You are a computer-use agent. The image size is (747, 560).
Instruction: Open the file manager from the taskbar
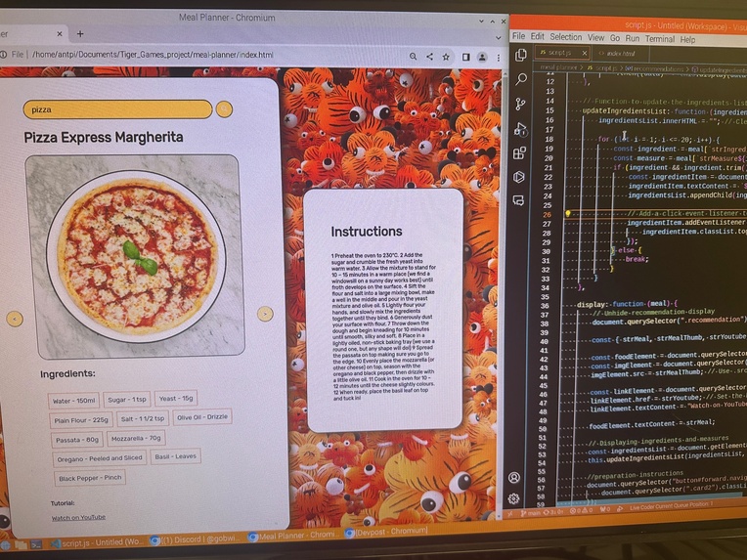click(x=21, y=544)
